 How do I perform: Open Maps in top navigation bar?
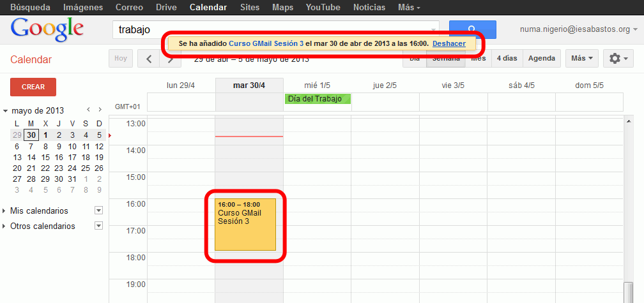[282, 8]
